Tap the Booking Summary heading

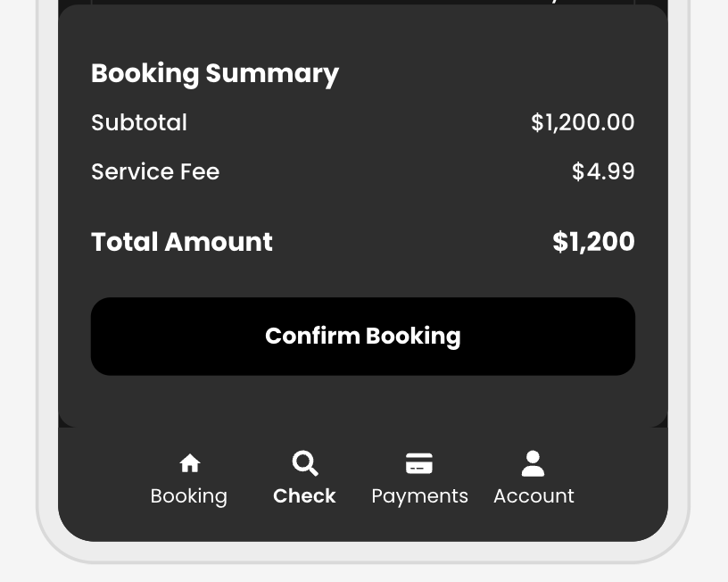pyautogui.click(x=215, y=73)
